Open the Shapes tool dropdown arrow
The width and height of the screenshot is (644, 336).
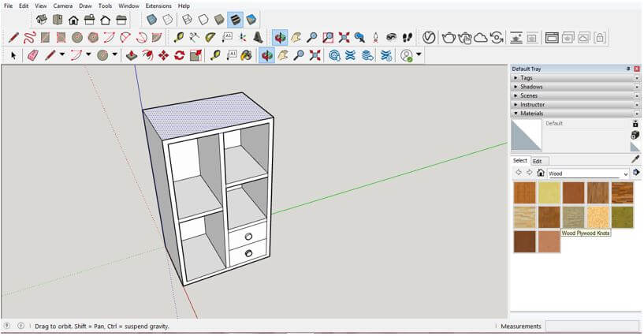click(114, 54)
